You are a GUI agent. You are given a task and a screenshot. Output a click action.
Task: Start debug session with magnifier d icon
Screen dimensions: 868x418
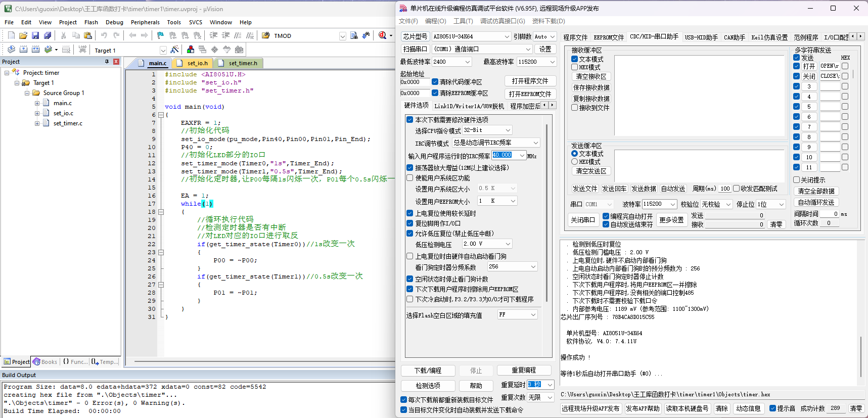[383, 35]
